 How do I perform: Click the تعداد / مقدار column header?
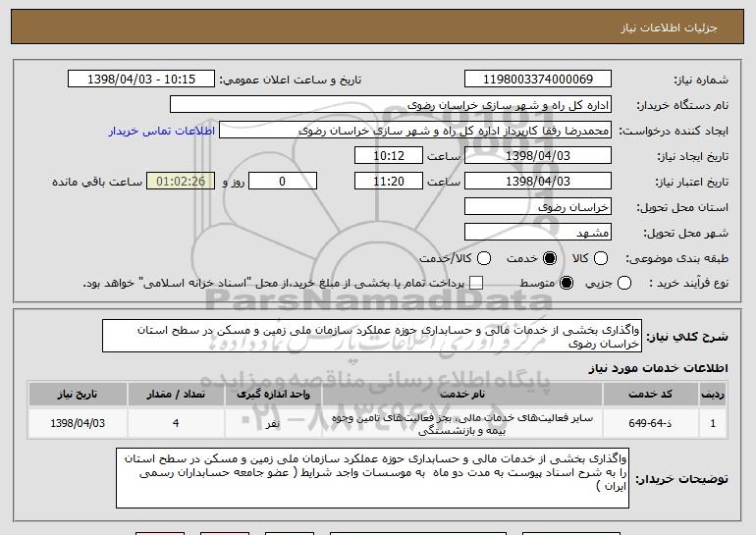coord(176,395)
